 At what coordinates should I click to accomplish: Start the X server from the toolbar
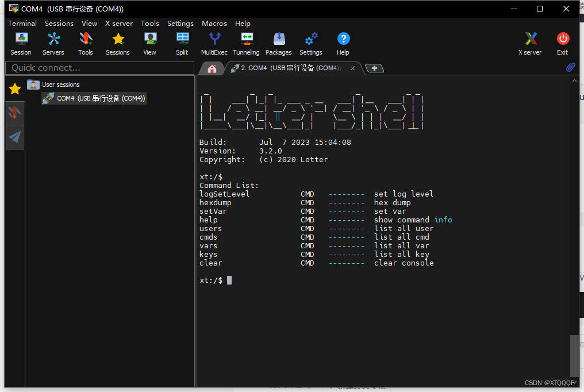(529, 39)
